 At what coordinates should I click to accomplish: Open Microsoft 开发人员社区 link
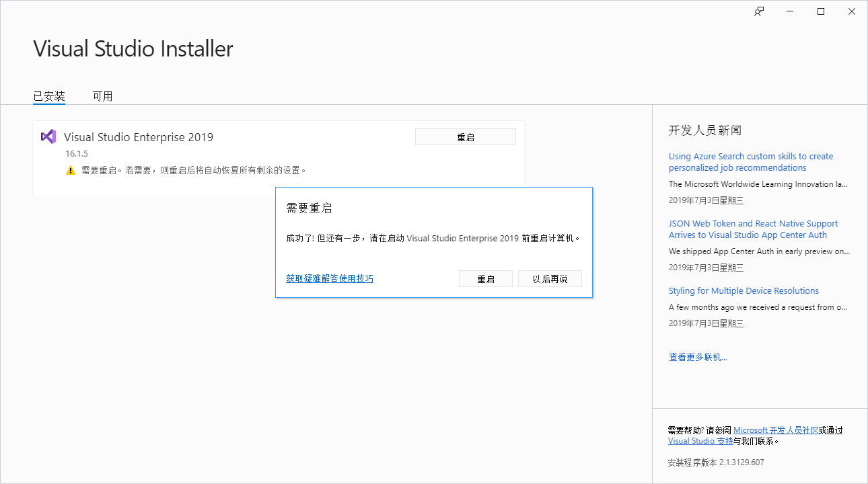point(776,430)
